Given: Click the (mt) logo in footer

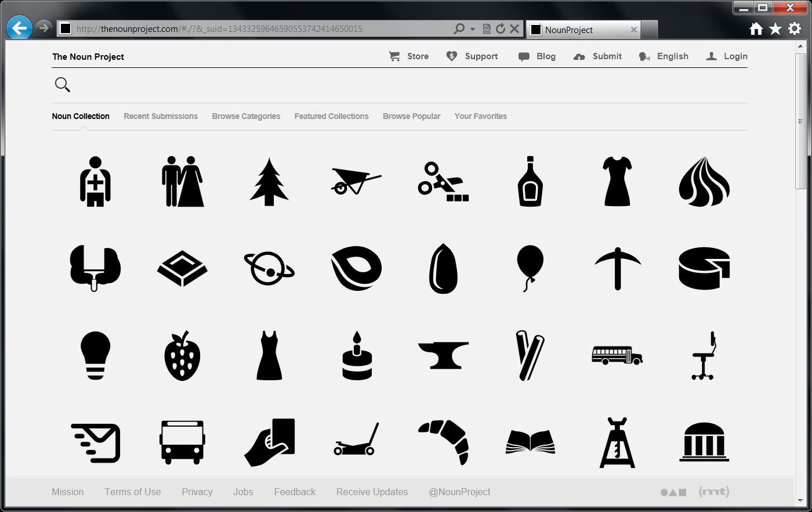Looking at the screenshot, I should point(714,492).
